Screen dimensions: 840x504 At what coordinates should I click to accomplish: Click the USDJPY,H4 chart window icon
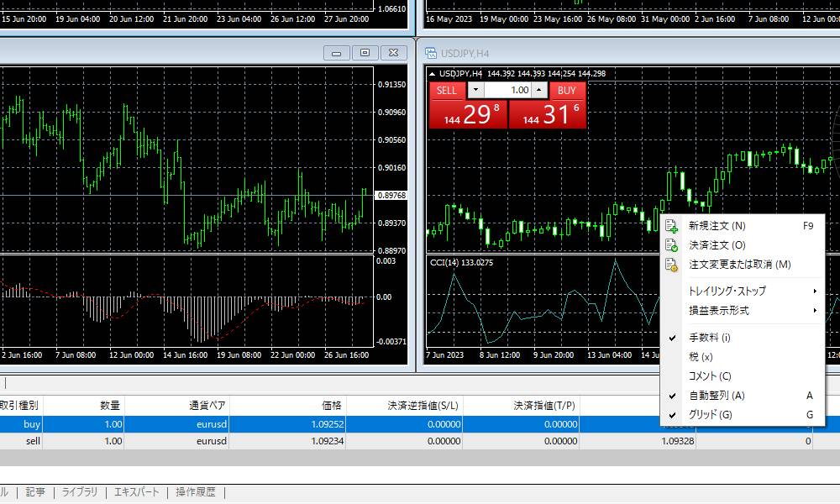(x=432, y=53)
